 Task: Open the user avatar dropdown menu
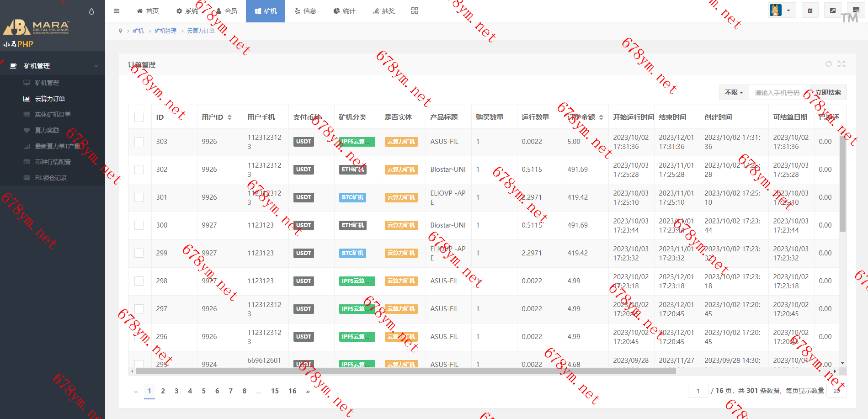[x=782, y=11]
